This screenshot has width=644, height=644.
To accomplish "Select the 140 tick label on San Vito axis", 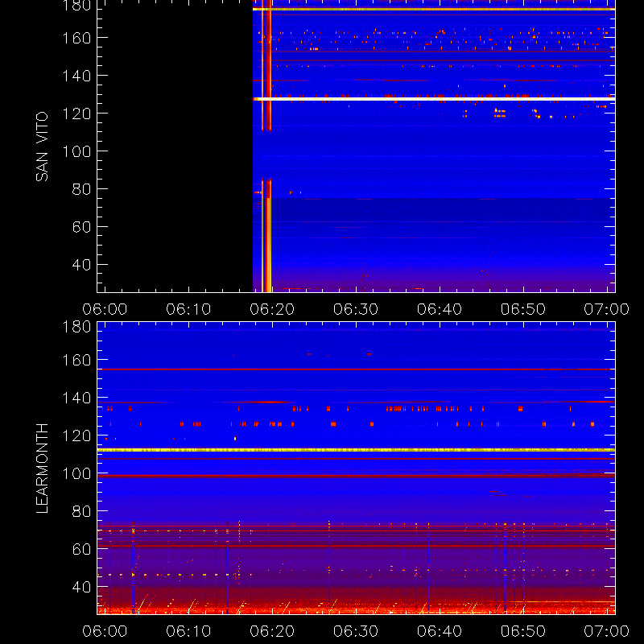I will click(x=76, y=76).
